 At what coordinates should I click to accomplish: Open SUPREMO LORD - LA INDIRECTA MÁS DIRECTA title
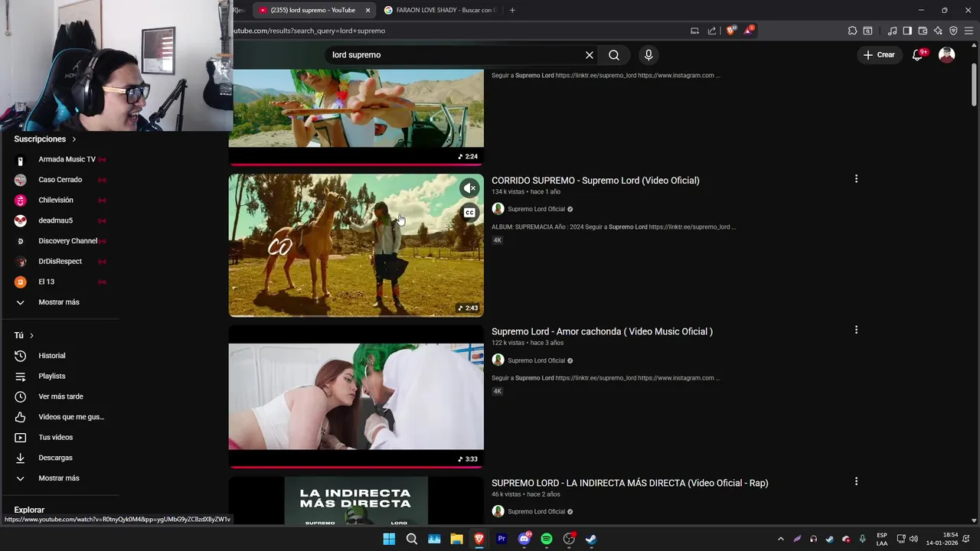629,483
